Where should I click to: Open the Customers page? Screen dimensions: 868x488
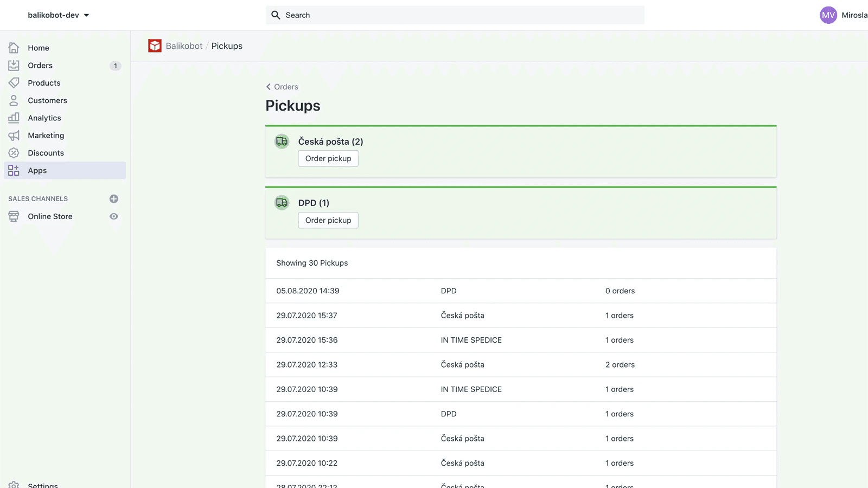(47, 100)
